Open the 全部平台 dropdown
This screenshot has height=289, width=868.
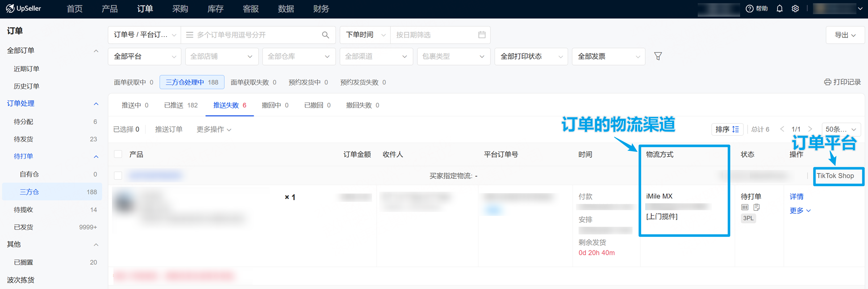coord(144,56)
